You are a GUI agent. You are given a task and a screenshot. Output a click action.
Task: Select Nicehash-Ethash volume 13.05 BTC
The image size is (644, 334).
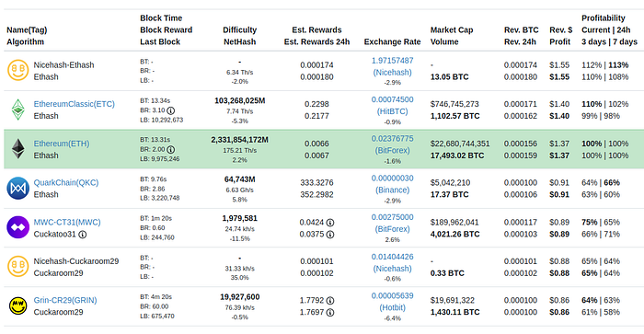(x=449, y=76)
